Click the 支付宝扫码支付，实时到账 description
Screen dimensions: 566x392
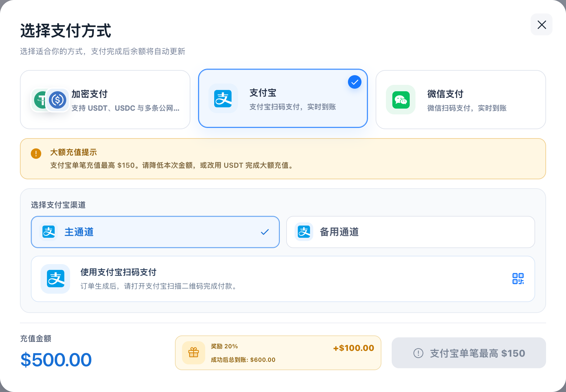(293, 107)
